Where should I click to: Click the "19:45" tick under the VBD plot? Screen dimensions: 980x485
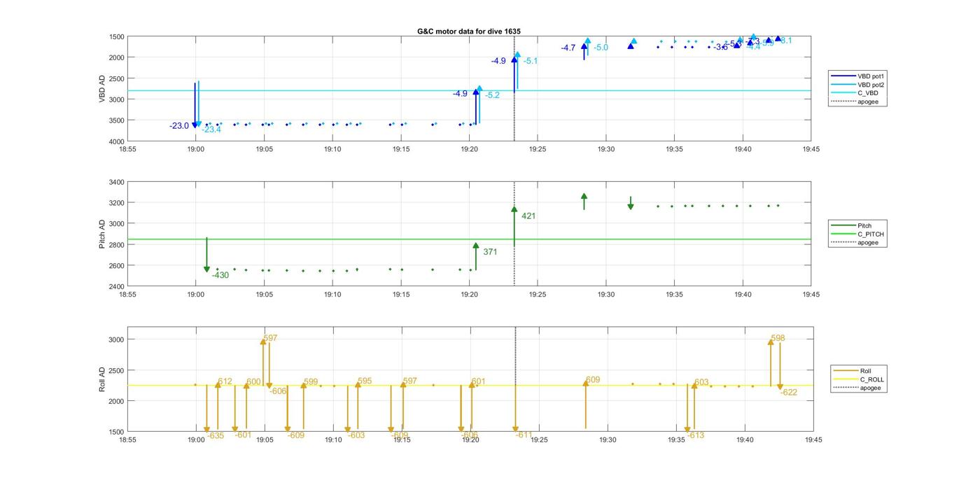(811, 149)
